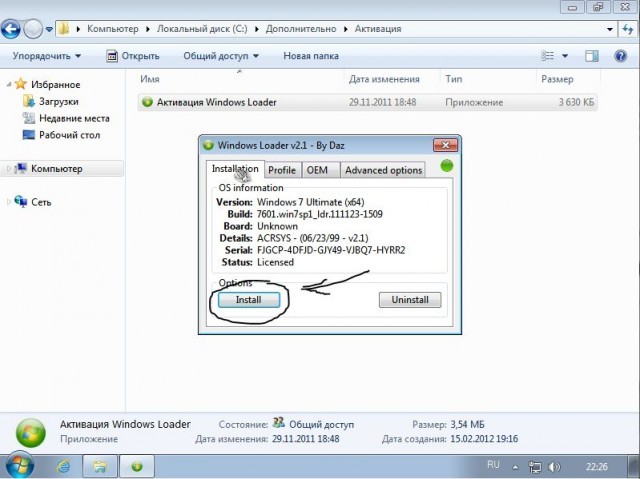
Task: Switch to the Profile tab
Action: pyautogui.click(x=282, y=170)
